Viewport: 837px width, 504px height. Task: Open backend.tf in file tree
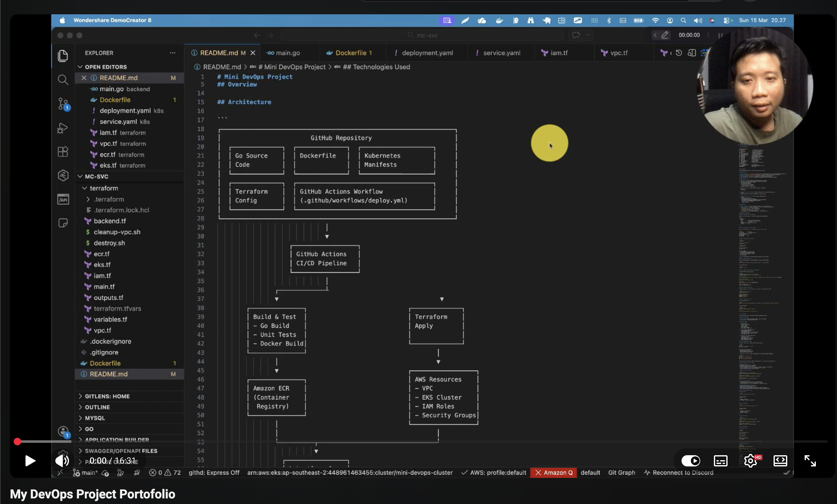129,221
